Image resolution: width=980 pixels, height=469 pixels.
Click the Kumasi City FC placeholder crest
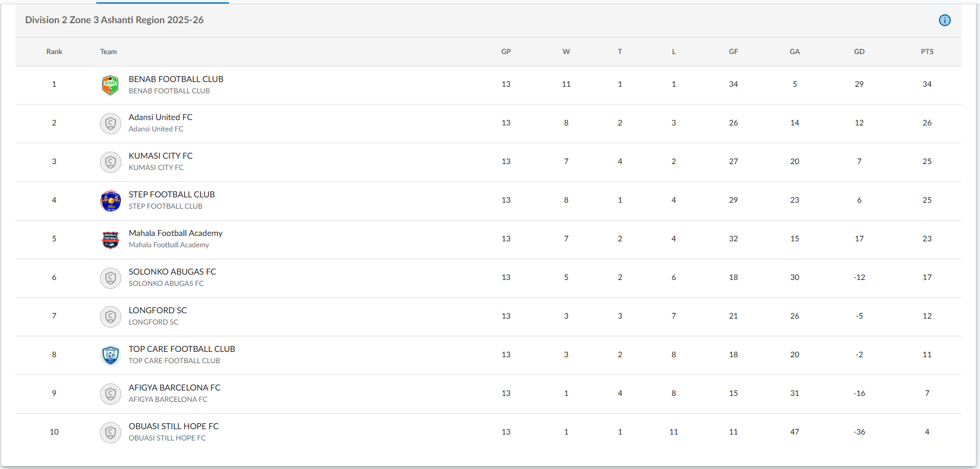pyautogui.click(x=111, y=162)
